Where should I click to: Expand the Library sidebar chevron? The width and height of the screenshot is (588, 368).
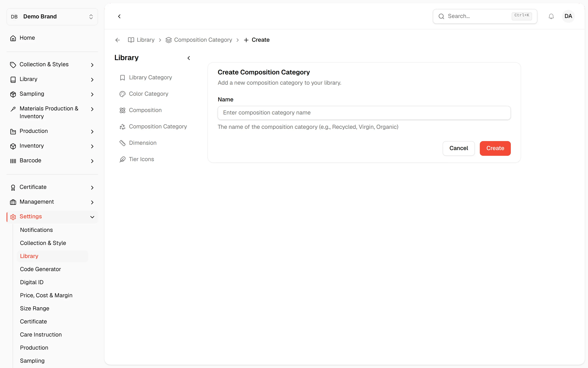pyautogui.click(x=92, y=80)
